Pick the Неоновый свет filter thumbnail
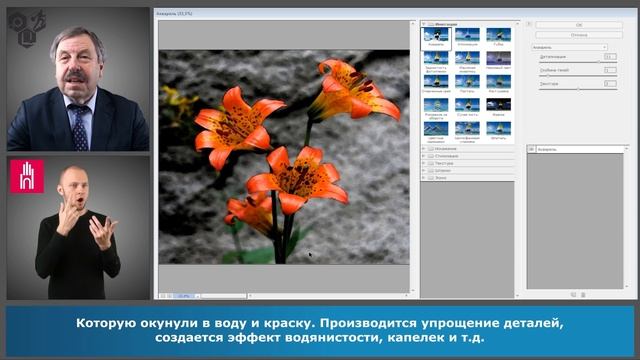Viewport: 640px width, 360px height. pyautogui.click(x=498, y=58)
